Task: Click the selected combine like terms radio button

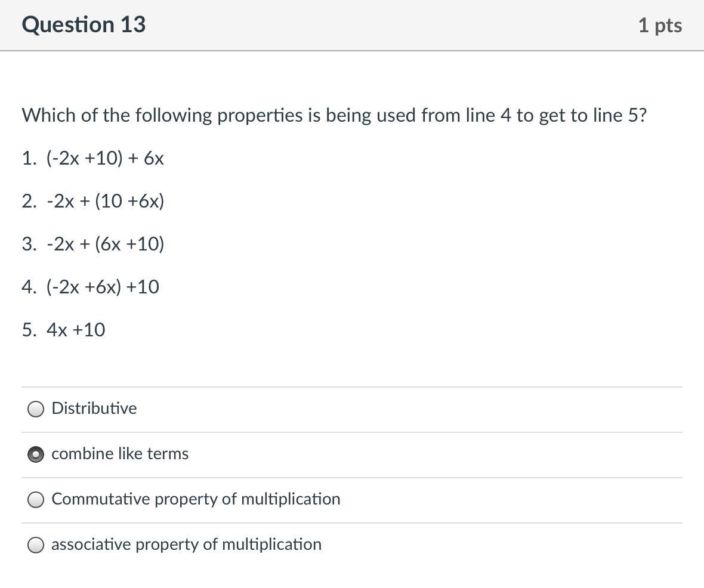Action: (36, 454)
